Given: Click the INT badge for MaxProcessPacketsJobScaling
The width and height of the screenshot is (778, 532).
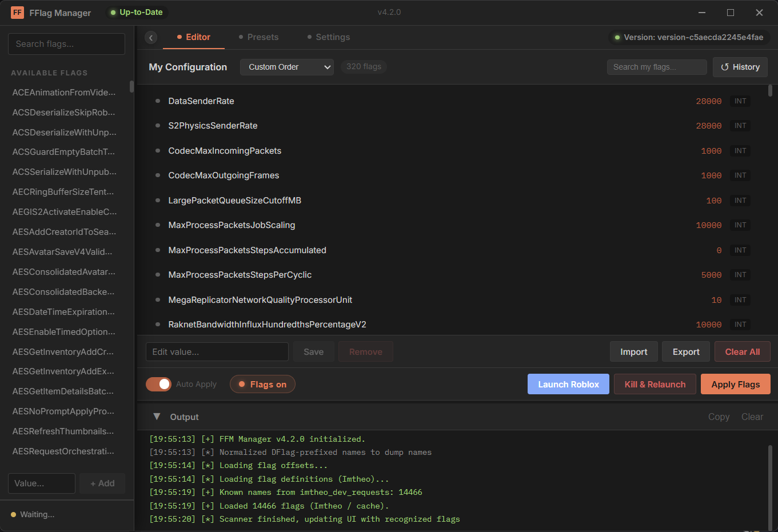Looking at the screenshot, I should [740, 225].
